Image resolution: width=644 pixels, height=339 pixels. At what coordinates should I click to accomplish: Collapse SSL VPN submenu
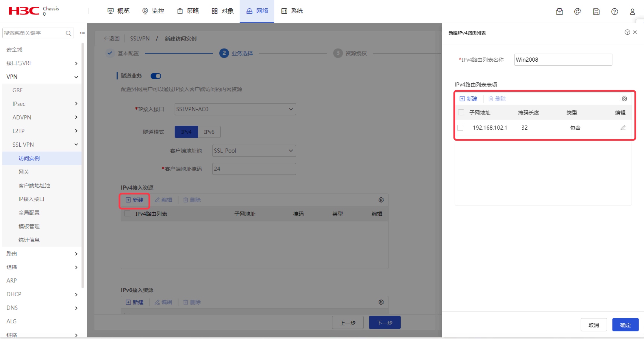[42, 145]
